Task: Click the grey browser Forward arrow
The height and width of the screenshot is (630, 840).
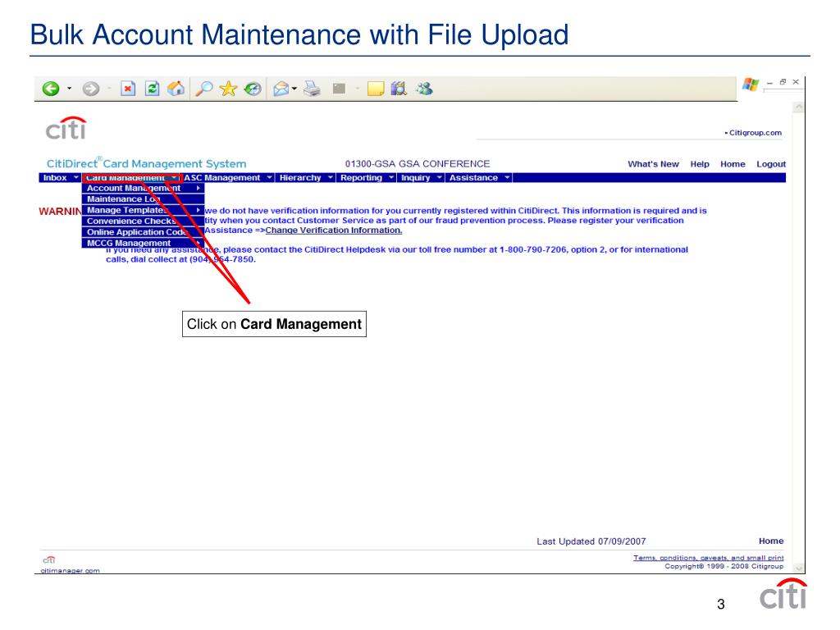Action: pyautogui.click(x=90, y=89)
